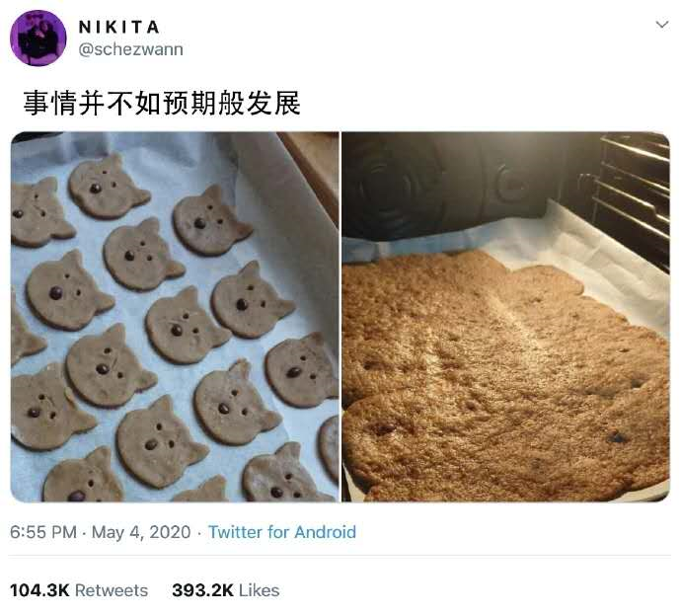This screenshot has width=681, height=616.
Task: Click the word Retweets label
Action: point(112,590)
